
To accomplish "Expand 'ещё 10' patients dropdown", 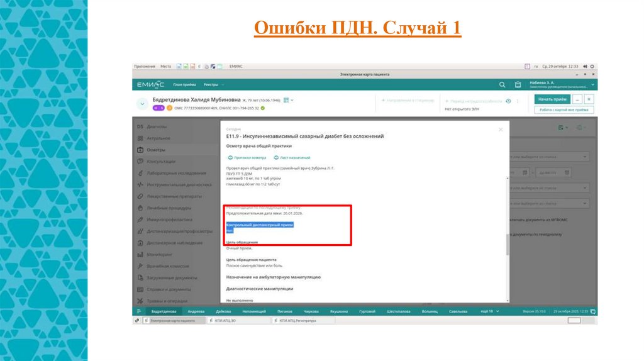I will 490,311.
